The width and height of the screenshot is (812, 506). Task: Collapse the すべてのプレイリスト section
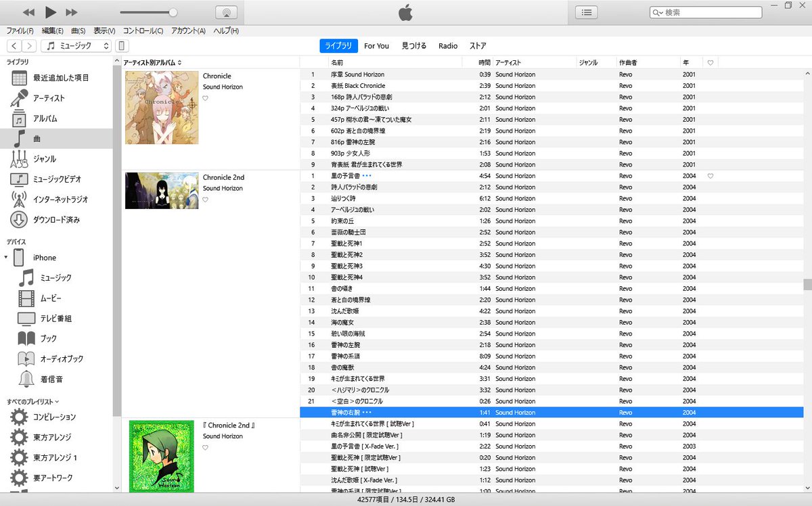coord(32,401)
